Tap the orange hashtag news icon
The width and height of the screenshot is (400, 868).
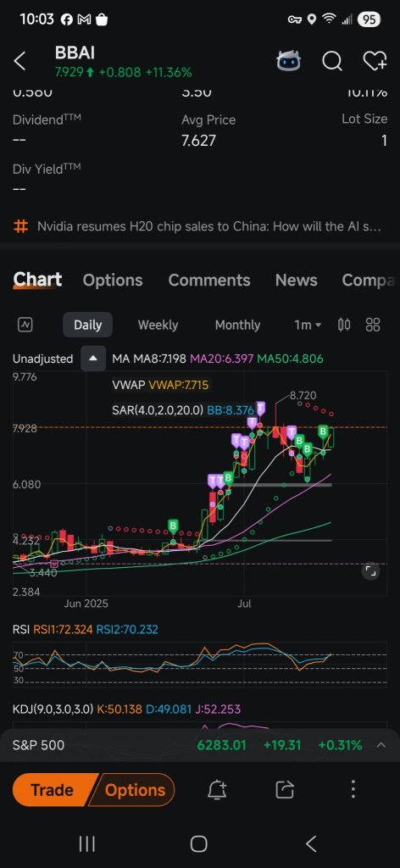click(20, 226)
